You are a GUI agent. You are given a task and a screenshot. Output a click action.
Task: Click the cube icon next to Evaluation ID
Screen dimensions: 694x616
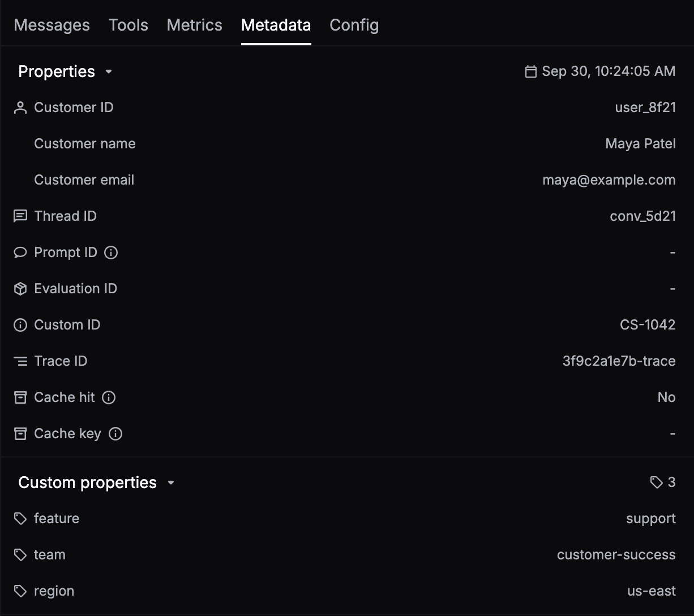pos(20,289)
